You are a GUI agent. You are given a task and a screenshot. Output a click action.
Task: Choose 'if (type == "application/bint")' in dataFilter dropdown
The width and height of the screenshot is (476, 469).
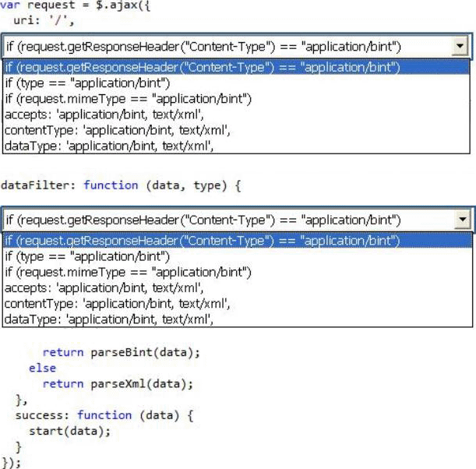click(87, 256)
